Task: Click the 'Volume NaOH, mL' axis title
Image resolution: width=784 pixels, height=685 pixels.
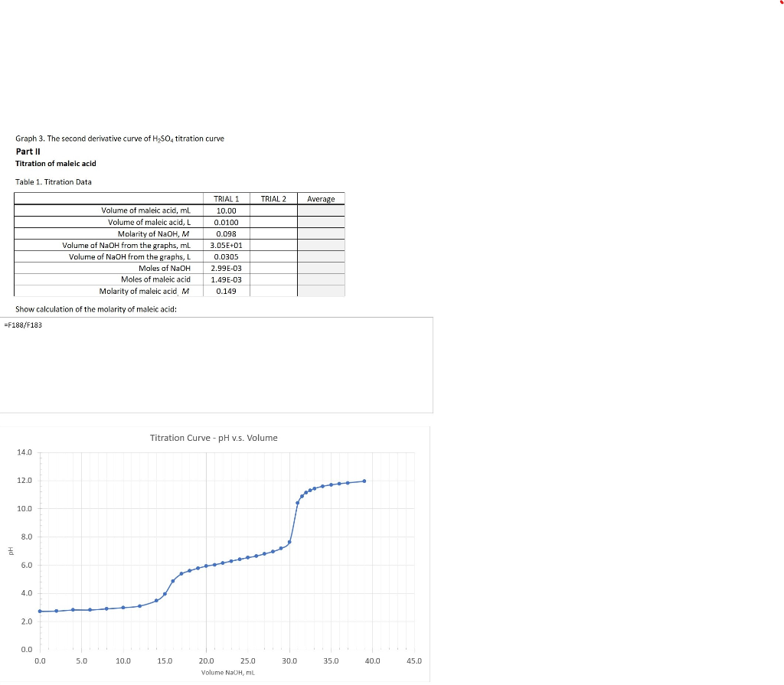Action: pos(228,673)
